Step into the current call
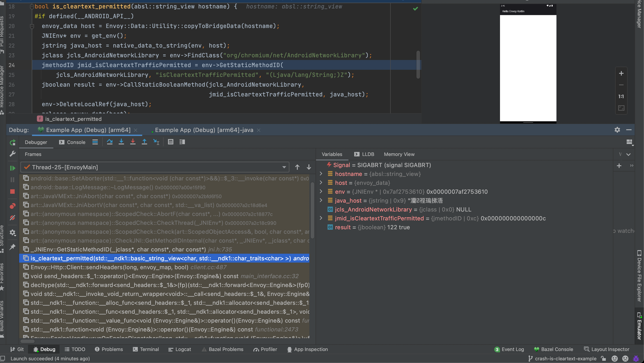The width and height of the screenshot is (644, 363). click(122, 142)
